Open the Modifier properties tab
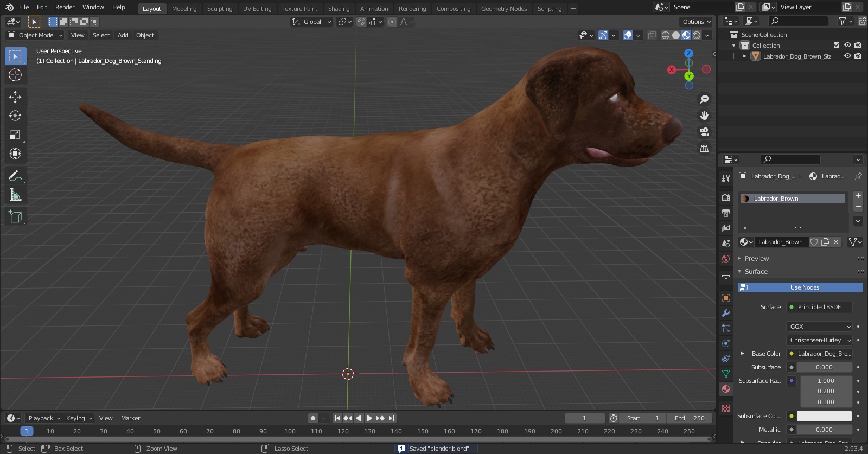This screenshot has width=868, height=454. pos(726,312)
